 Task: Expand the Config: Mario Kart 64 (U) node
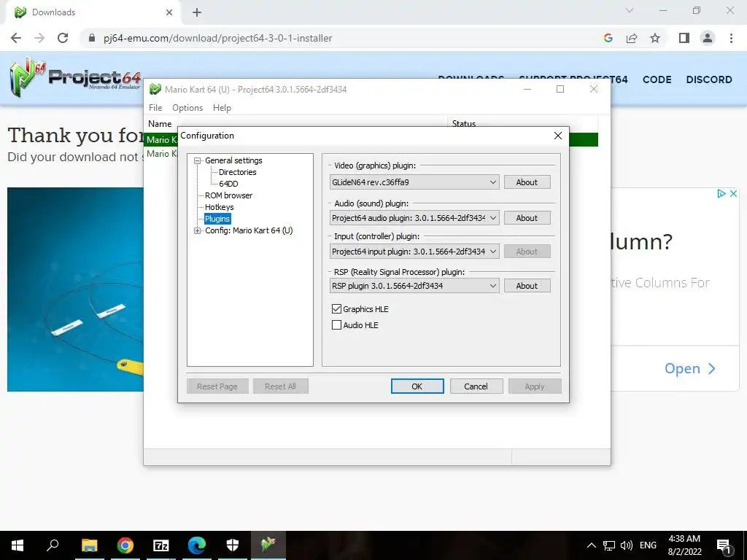pyautogui.click(x=197, y=230)
